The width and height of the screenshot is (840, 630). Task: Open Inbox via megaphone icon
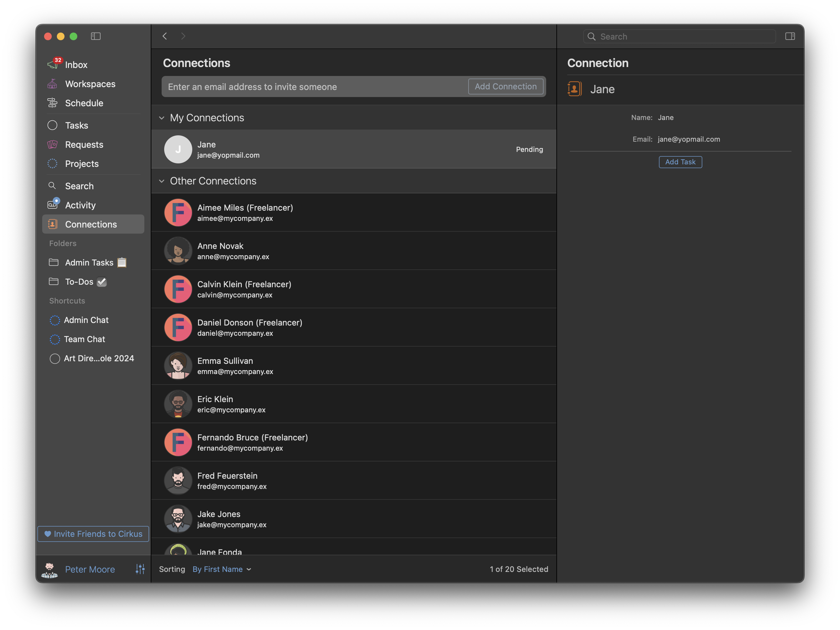(52, 64)
